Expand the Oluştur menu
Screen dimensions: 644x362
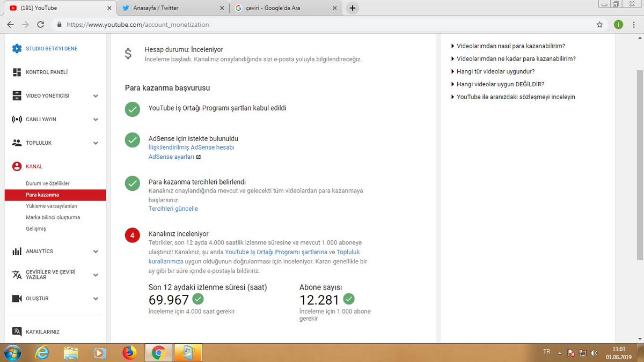pos(96,299)
